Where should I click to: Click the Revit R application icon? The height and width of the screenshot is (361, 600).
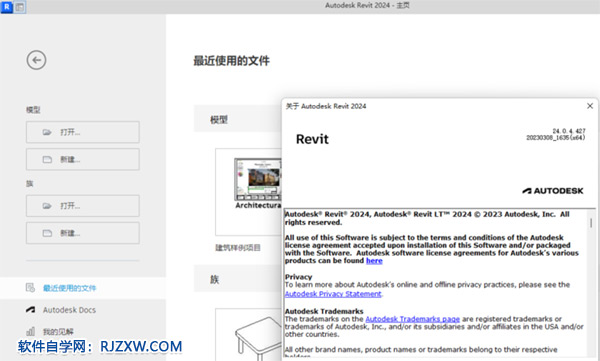click(7, 7)
